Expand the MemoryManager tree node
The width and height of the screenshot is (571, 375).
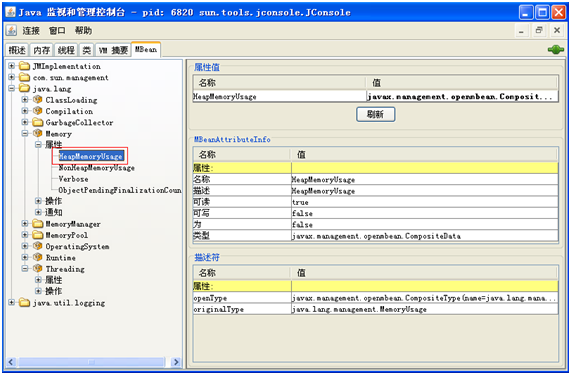pyautogui.click(x=25, y=224)
